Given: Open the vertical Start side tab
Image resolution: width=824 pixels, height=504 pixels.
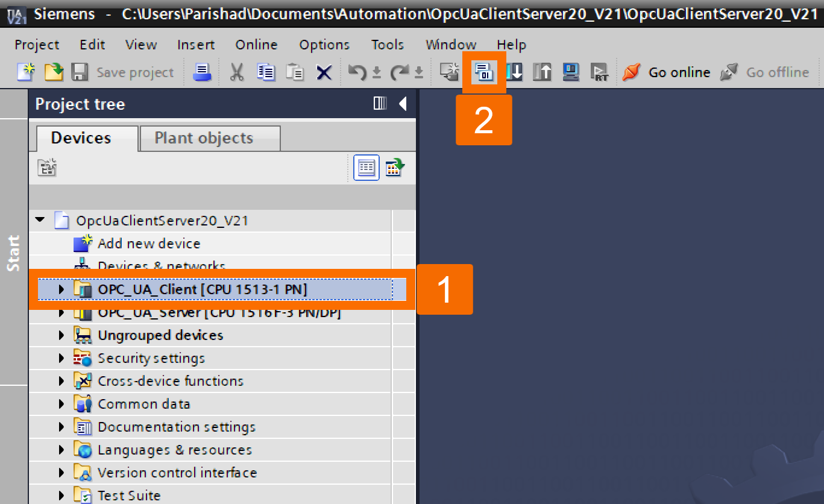Looking at the screenshot, I should point(13,253).
